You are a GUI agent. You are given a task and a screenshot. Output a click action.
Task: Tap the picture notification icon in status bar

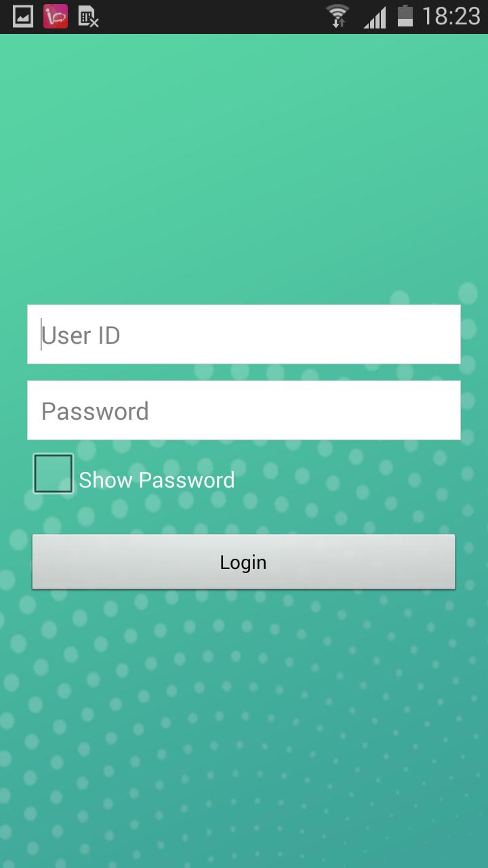[x=23, y=16]
